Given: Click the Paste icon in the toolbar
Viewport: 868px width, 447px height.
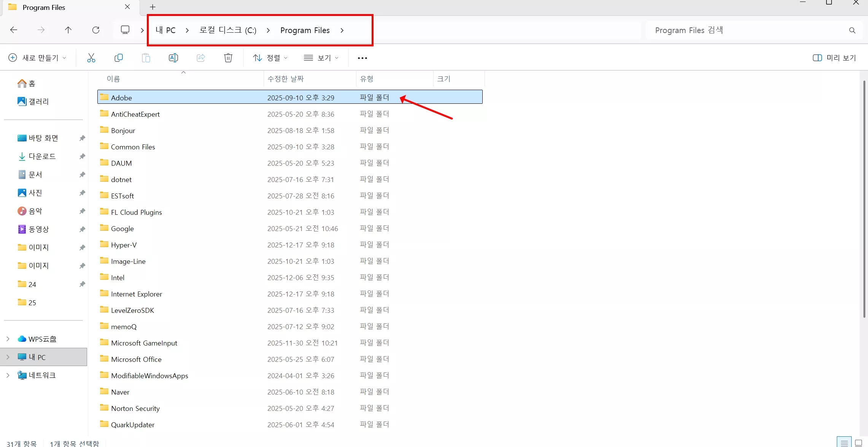Looking at the screenshot, I should pyautogui.click(x=146, y=58).
